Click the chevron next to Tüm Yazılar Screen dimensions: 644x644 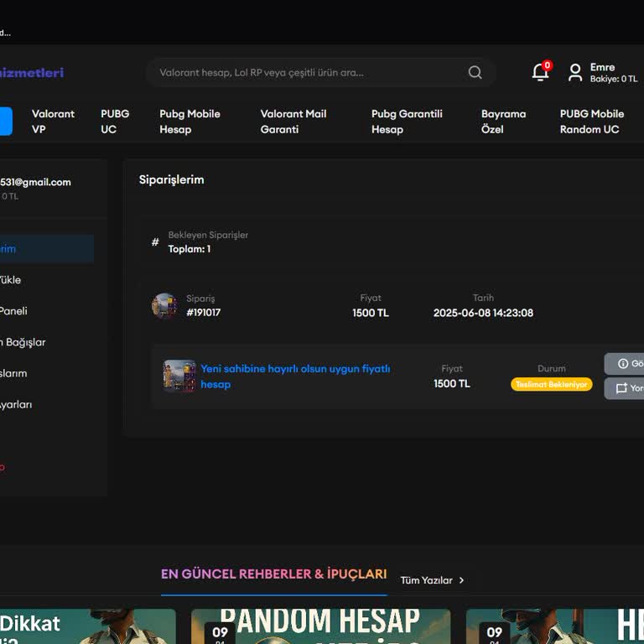(462, 580)
